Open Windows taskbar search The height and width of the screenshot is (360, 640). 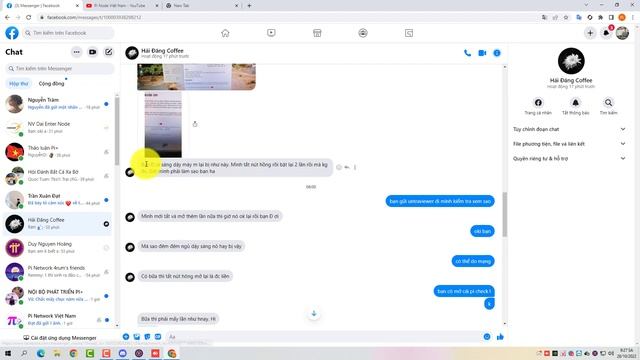pos(24,353)
